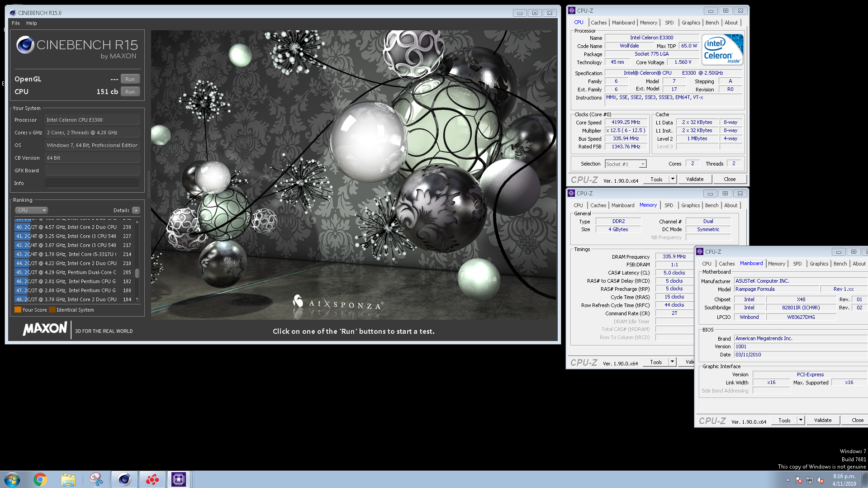Image resolution: width=868 pixels, height=488 pixels.
Task: Click the MAXON logo at bottom left
Action: click(x=45, y=328)
